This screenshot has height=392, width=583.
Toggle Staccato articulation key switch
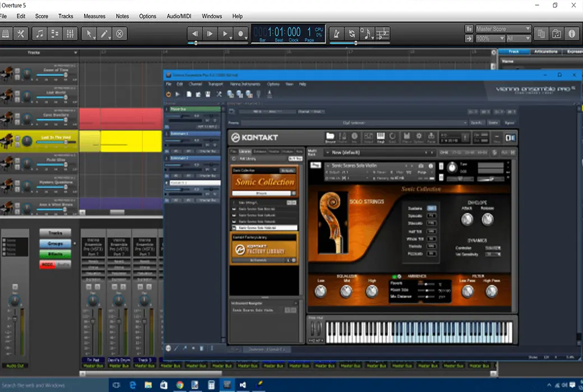click(431, 223)
